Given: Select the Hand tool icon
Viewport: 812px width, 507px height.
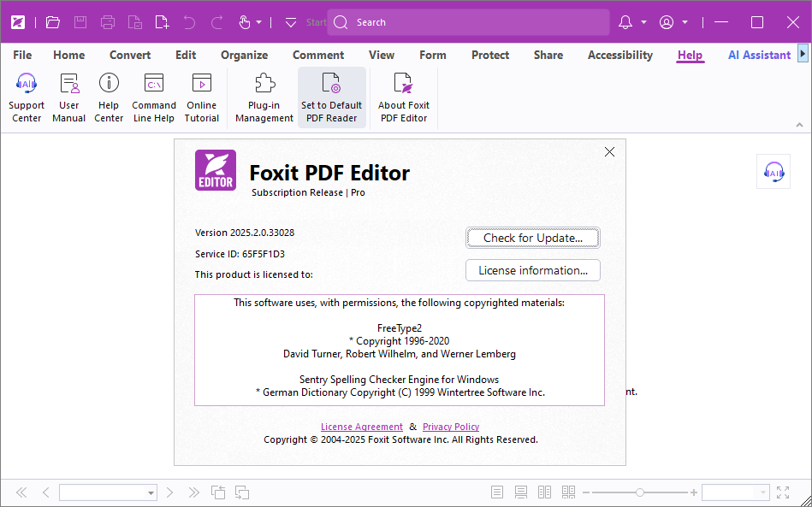Looking at the screenshot, I should pyautogui.click(x=245, y=22).
